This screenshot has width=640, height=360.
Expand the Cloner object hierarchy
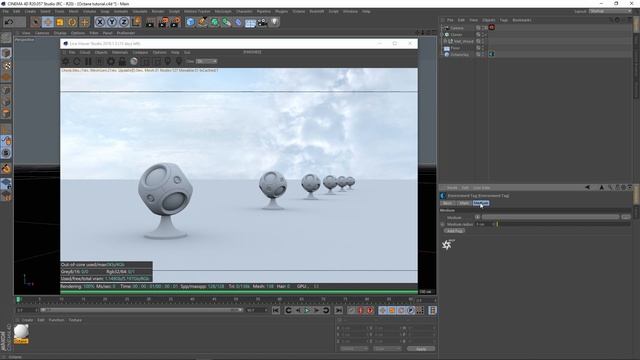tap(442, 35)
